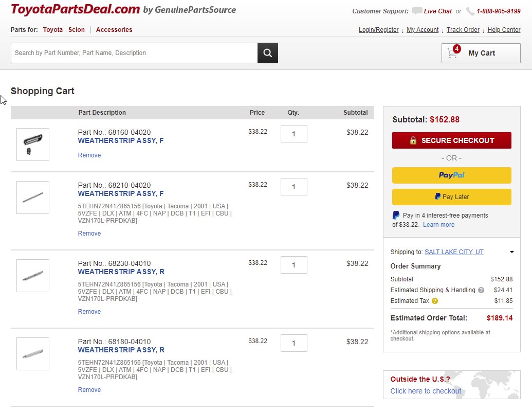Open My Cart with the cart icon

tap(481, 53)
